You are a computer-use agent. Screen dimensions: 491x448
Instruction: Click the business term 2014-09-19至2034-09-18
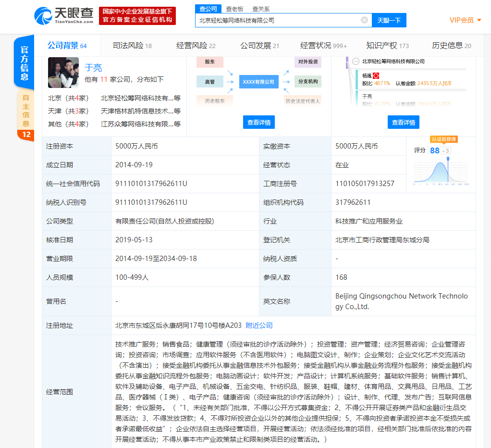[156, 259]
